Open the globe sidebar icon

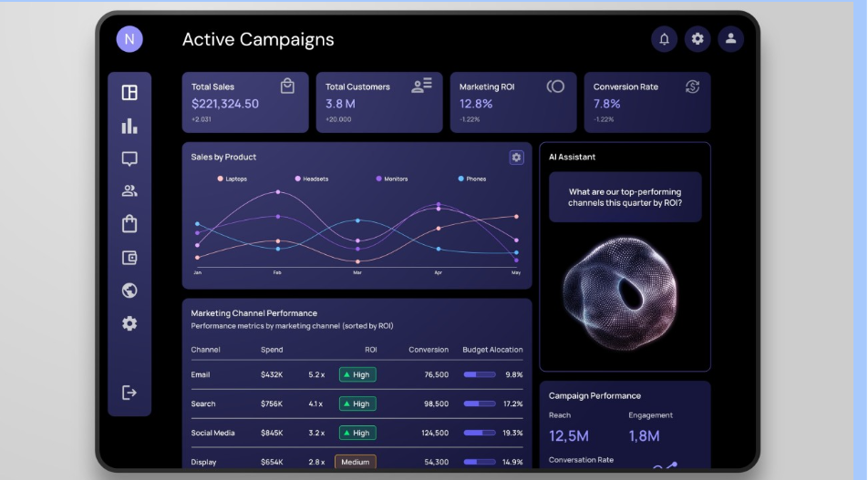(129, 291)
